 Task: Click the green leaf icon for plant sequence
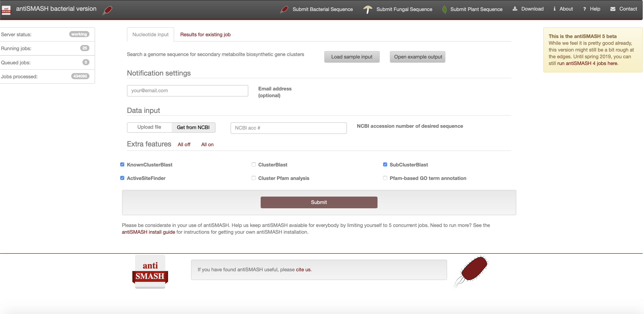pos(444,9)
